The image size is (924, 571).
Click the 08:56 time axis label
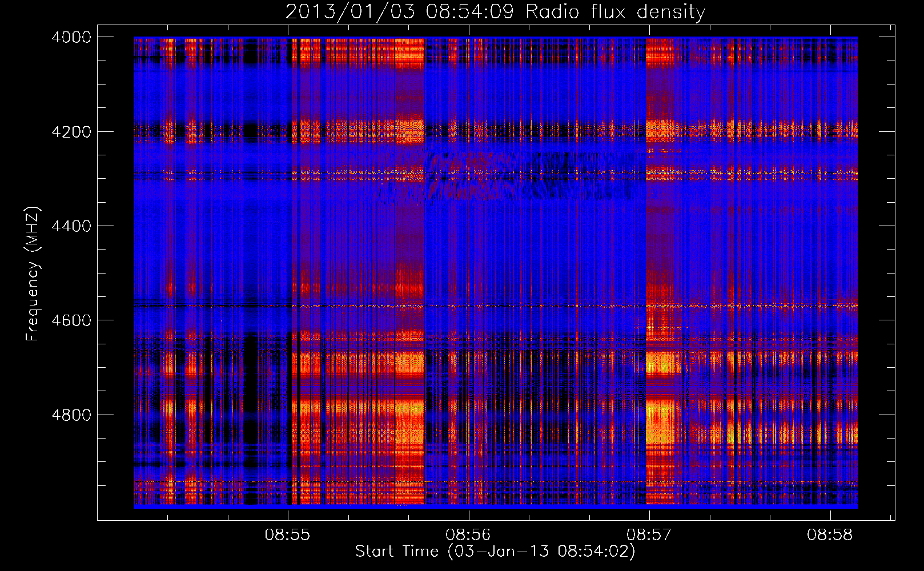pyautogui.click(x=468, y=534)
